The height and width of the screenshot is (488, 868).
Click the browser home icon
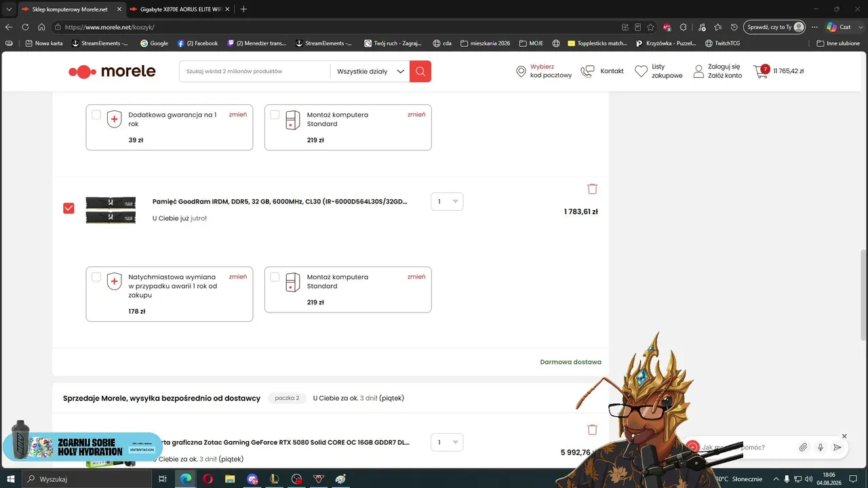41,27
